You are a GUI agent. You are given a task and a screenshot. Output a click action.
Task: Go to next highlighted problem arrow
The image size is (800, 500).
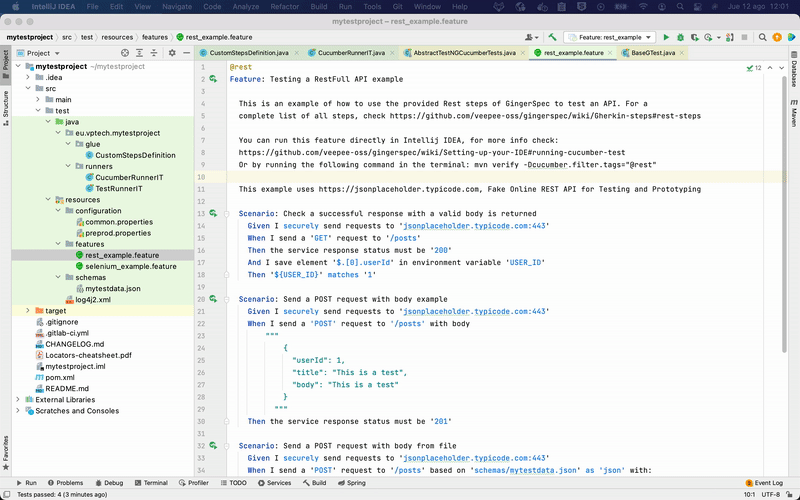[x=781, y=68]
